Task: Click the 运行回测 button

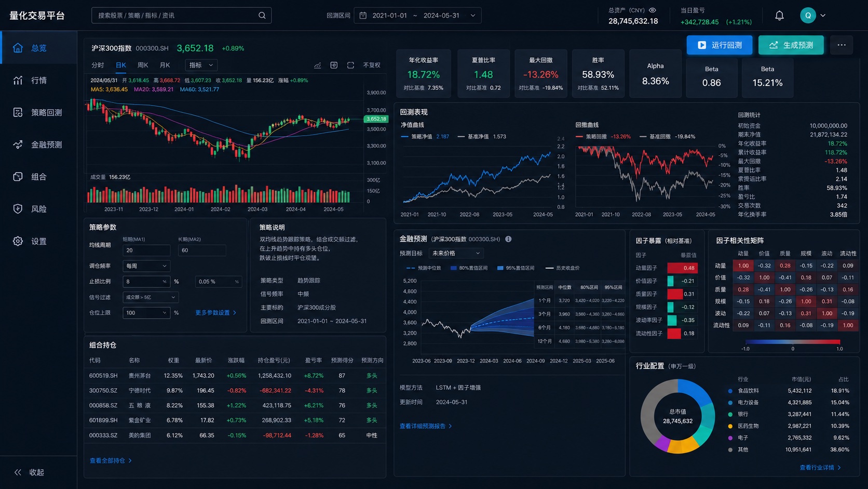Action: tap(719, 45)
